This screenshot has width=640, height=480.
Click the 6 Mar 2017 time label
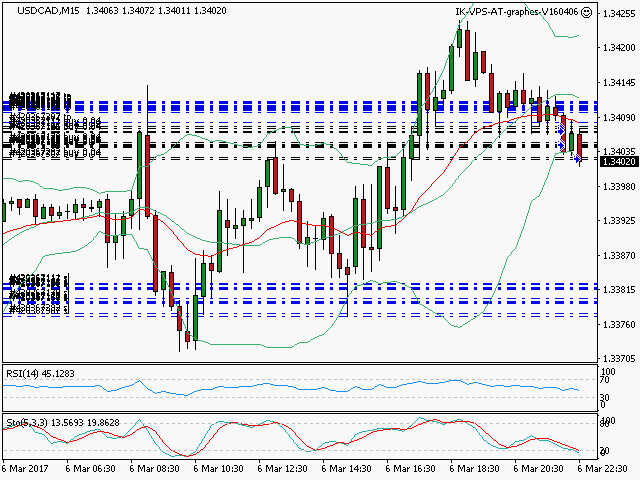(25, 469)
